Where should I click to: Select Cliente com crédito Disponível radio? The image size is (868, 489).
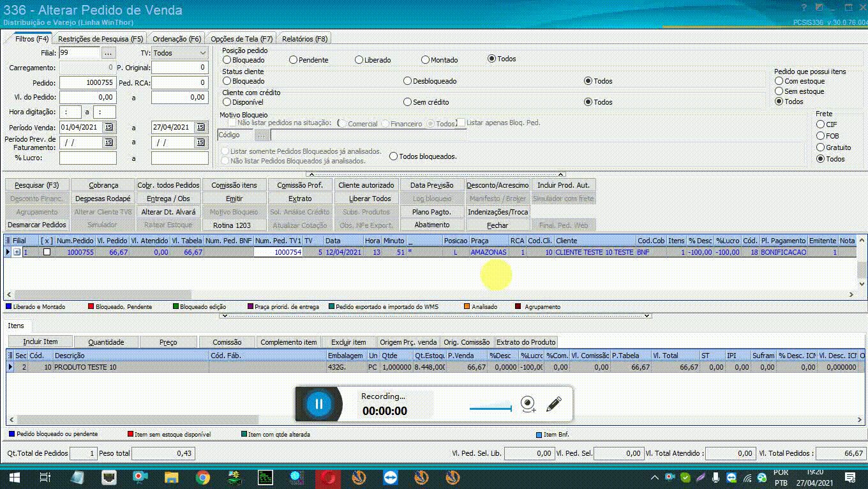pos(227,102)
